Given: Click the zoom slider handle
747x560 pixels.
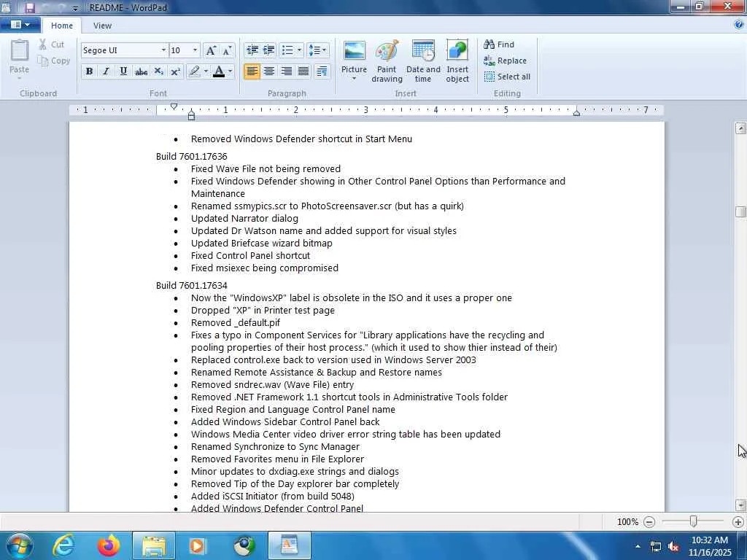Looking at the screenshot, I should pos(694,522).
